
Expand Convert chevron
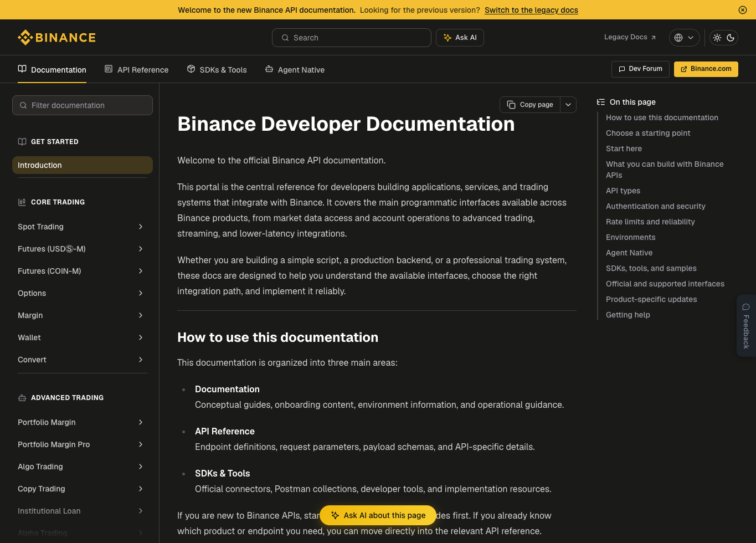pos(141,360)
